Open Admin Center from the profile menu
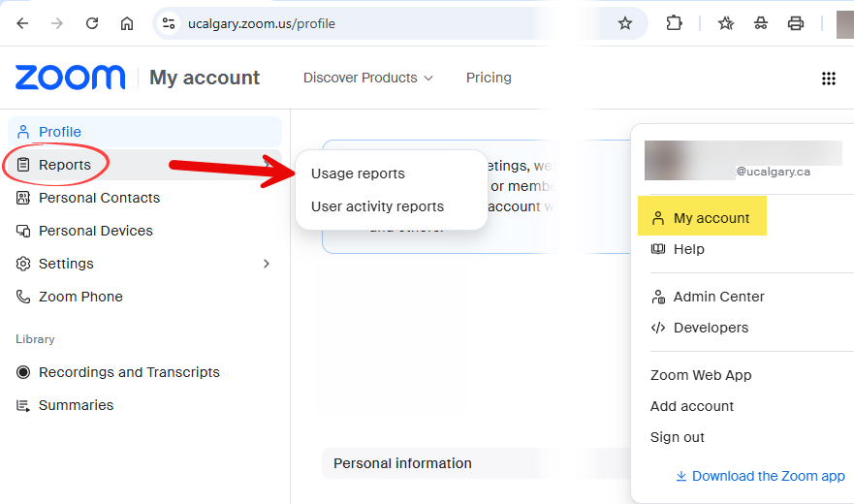The image size is (854, 504). pyautogui.click(x=718, y=297)
